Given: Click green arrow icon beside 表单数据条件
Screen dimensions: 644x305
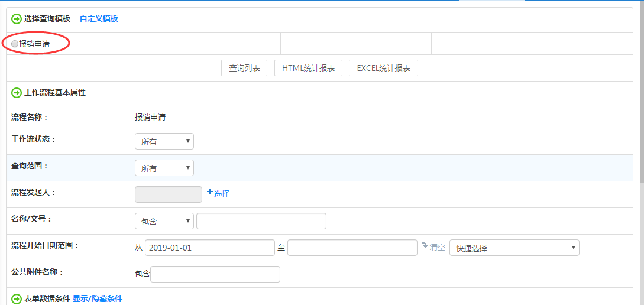Looking at the screenshot, I should 17,299.
